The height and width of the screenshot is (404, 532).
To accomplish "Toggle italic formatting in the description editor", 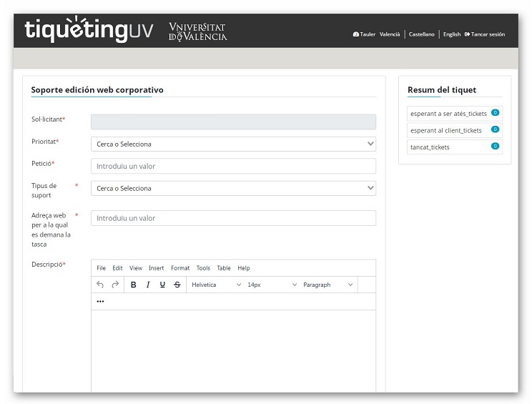I will (148, 285).
